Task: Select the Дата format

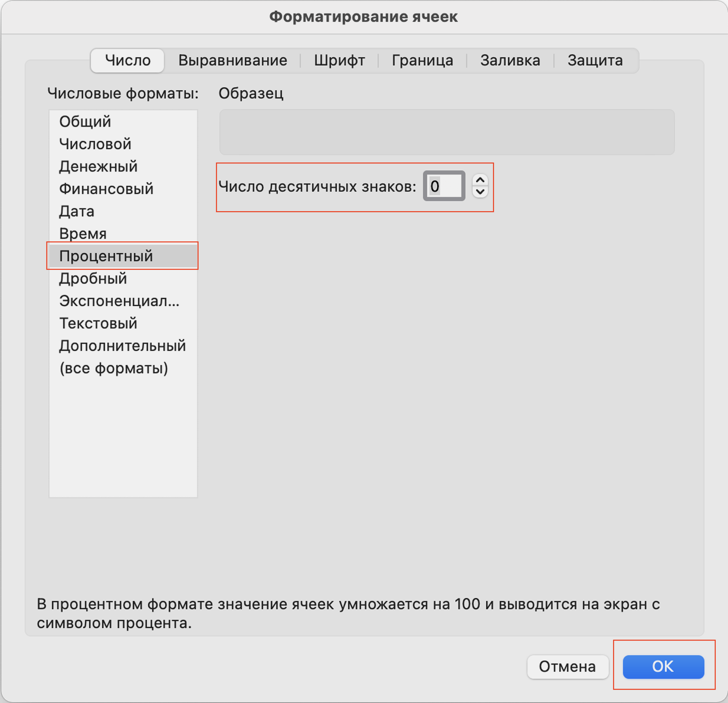Action: click(77, 211)
